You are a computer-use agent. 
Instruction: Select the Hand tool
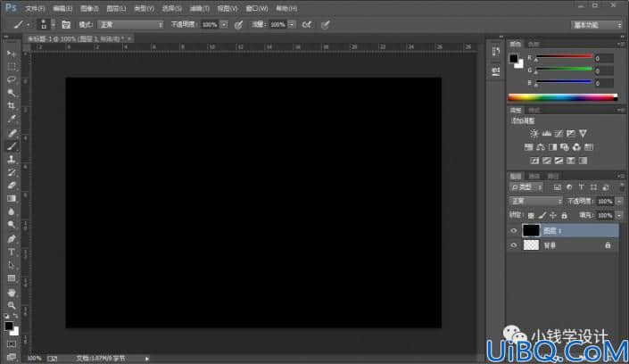[12, 292]
